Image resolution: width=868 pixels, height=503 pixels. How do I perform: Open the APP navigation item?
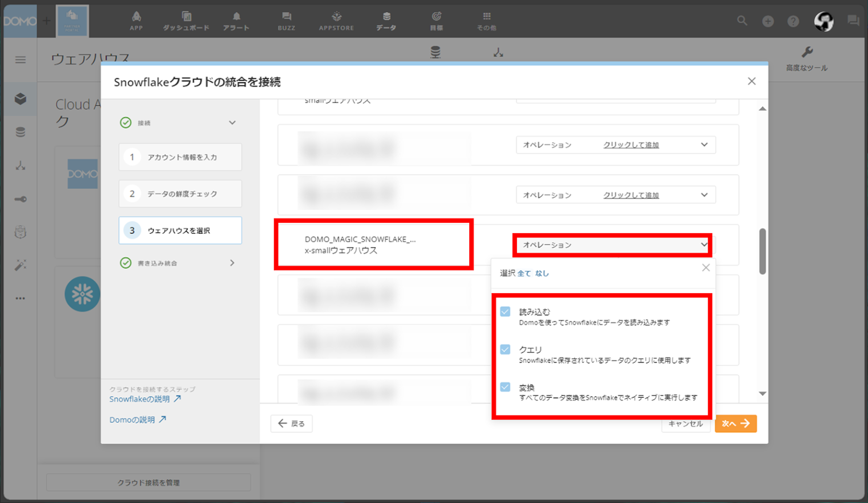click(x=136, y=21)
